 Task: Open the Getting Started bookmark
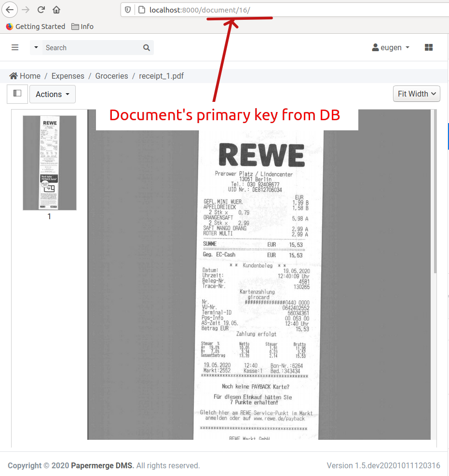tap(36, 27)
